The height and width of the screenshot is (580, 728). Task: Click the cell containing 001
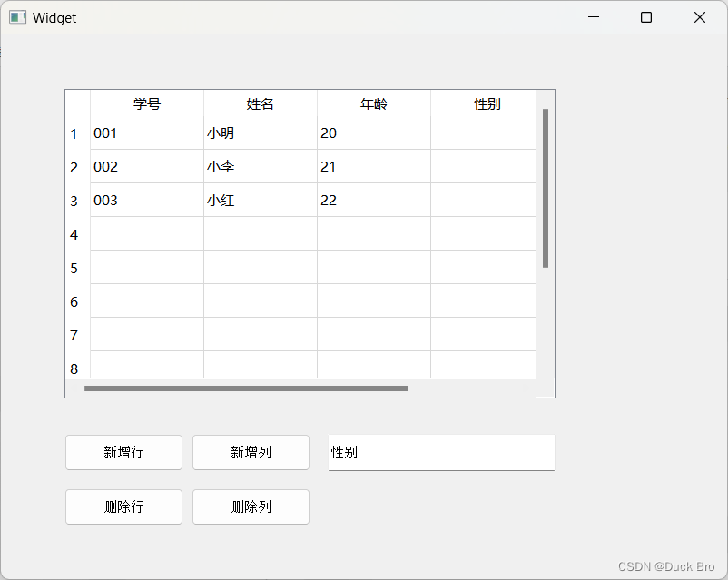[146, 133]
